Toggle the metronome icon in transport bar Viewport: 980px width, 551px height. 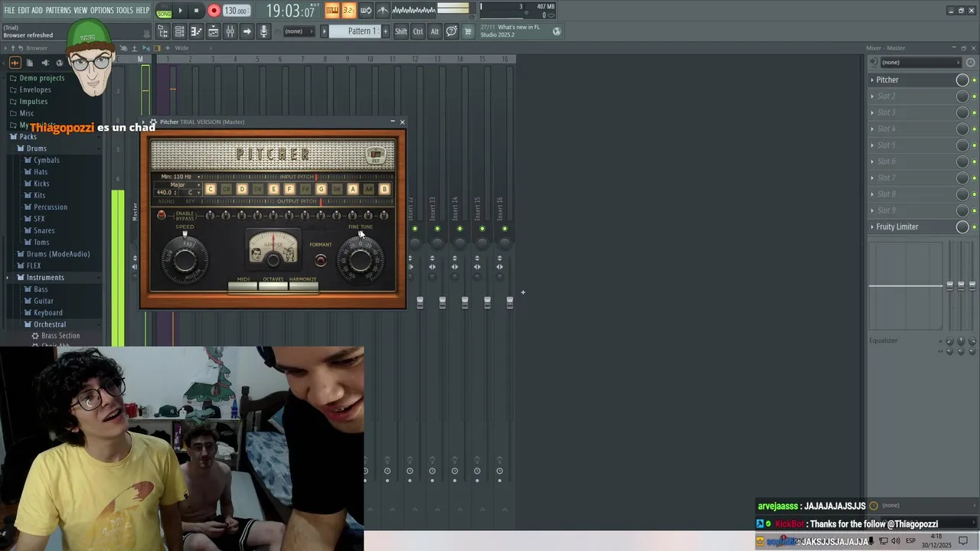pyautogui.click(x=383, y=11)
